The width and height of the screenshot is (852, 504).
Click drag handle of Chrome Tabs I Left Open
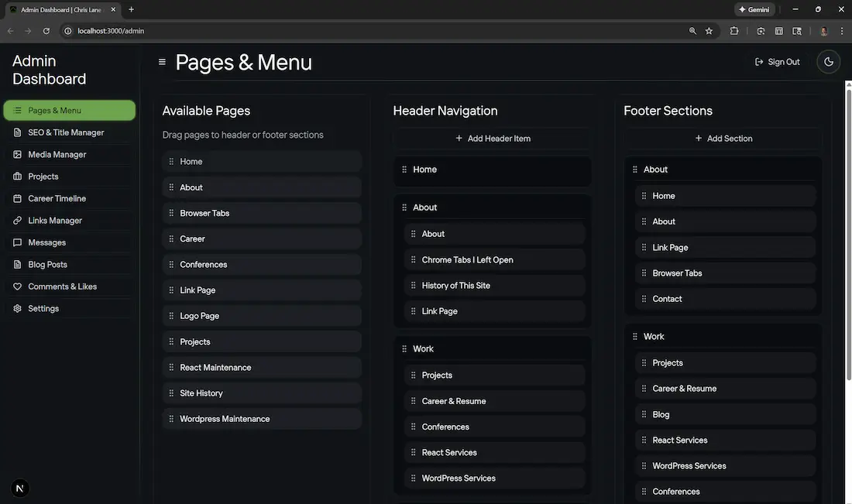point(413,259)
